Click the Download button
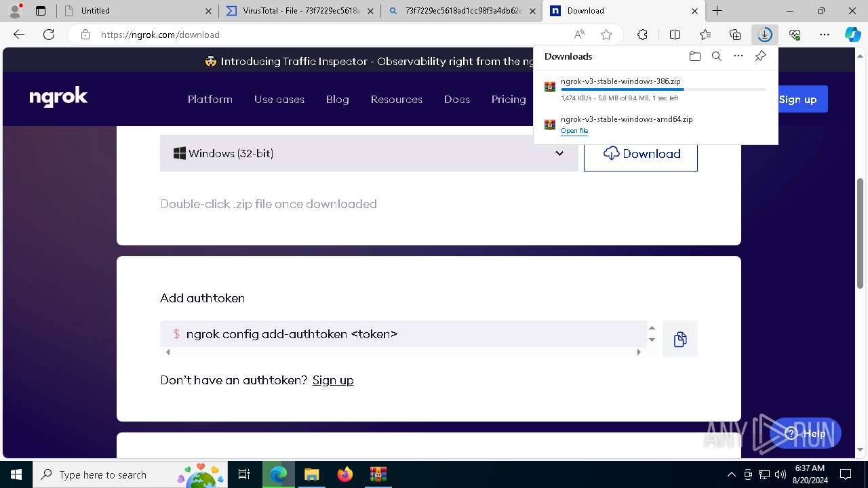This screenshot has height=488, width=868. [x=641, y=153]
